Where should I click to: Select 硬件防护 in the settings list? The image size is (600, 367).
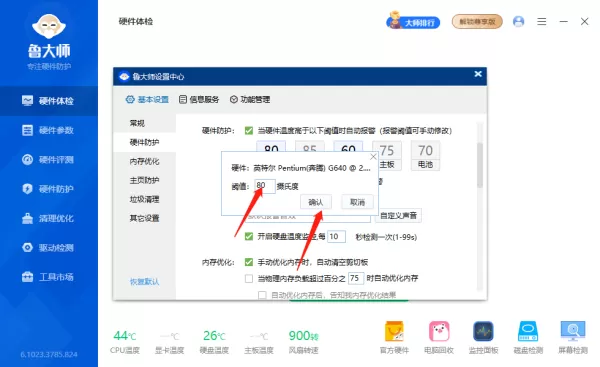[145, 142]
